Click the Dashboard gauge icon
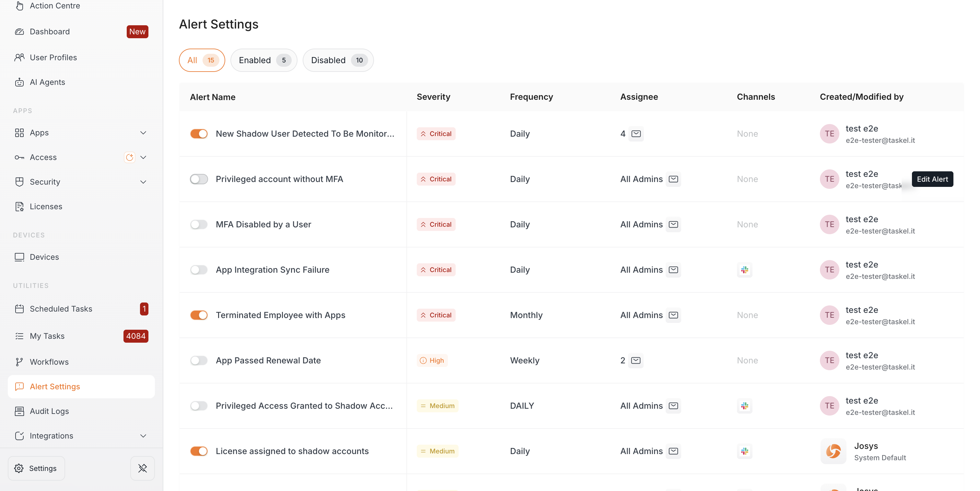The width and height of the screenshot is (980, 491). point(19,31)
